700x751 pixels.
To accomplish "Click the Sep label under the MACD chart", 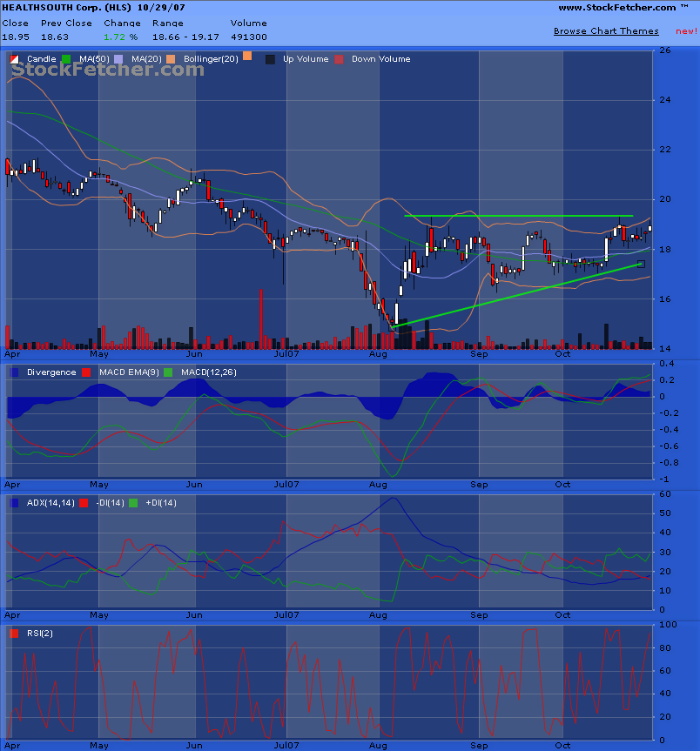I will tap(479, 484).
